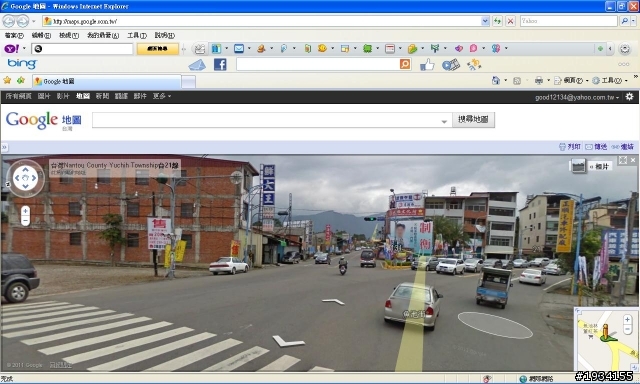
Task: Click the IE forward navigation button
Action: click(x=22, y=21)
